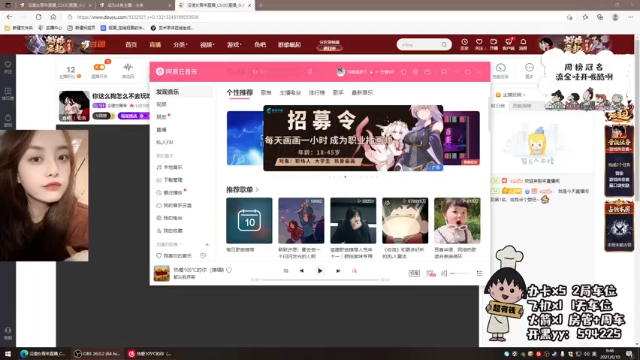Open the Crayon Shin-chan spotlight playlist cover
The image size is (640, 360).
[405, 221]
